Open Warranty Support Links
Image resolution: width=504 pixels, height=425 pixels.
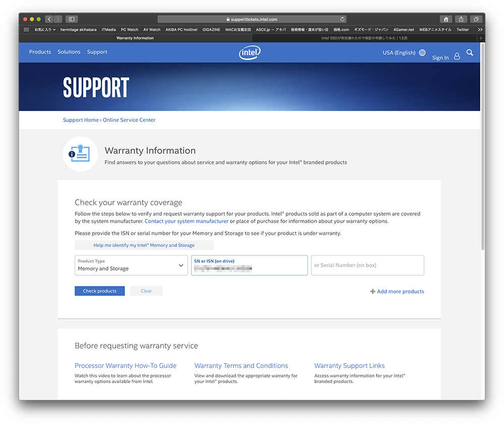pos(349,366)
